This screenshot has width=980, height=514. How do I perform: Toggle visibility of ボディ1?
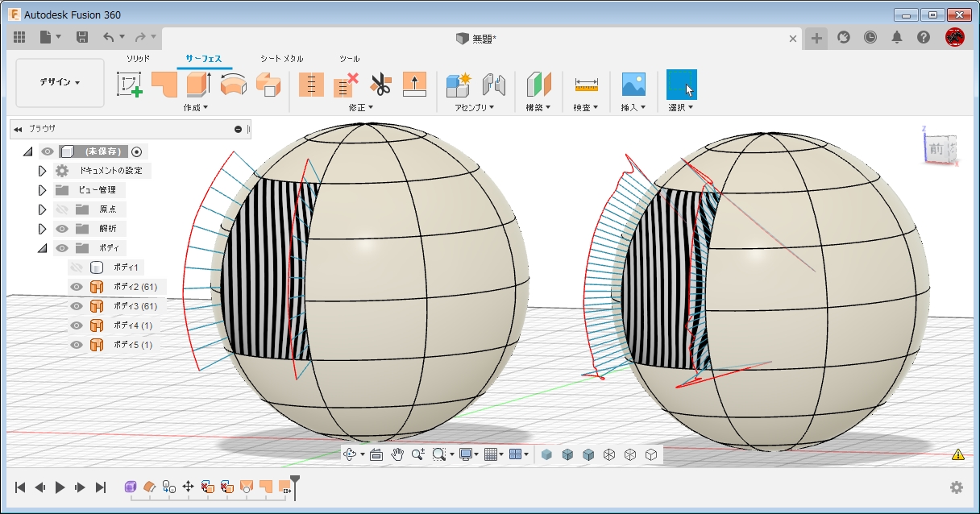(x=77, y=267)
